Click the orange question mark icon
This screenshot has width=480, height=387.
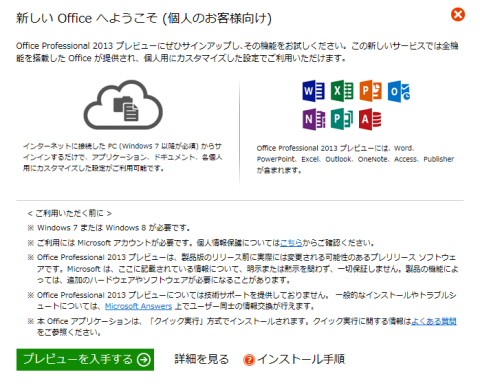pos(249,360)
